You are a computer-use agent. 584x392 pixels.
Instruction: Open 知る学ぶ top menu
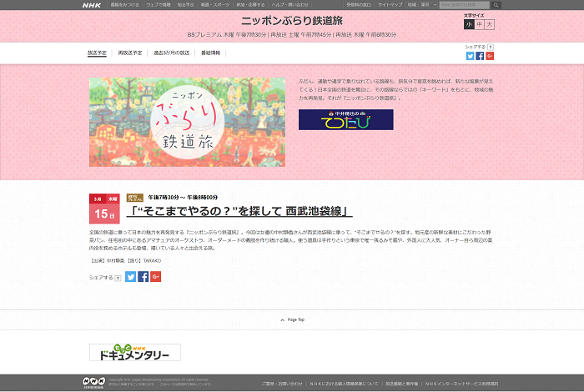(x=186, y=5)
